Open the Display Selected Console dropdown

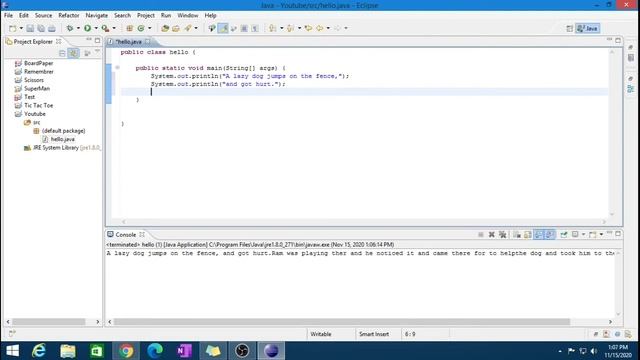coord(583,235)
